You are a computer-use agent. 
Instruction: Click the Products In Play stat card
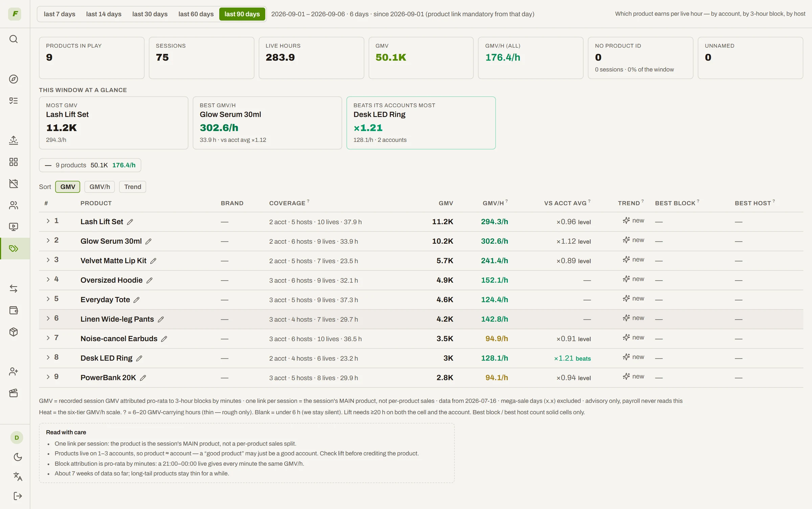click(x=91, y=58)
